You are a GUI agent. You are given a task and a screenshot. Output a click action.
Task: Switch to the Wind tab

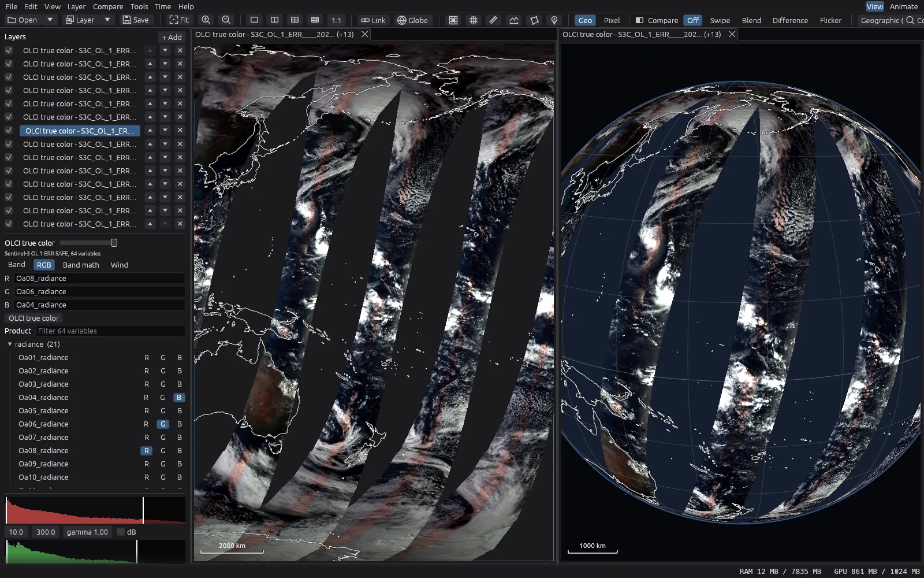click(120, 265)
